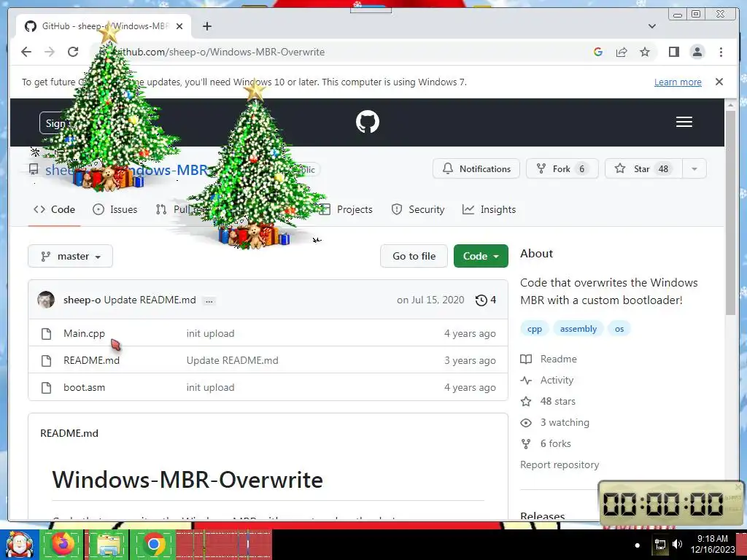Viewport: 747px width, 560px height.
Task: Open the README.md file
Action: (x=91, y=360)
